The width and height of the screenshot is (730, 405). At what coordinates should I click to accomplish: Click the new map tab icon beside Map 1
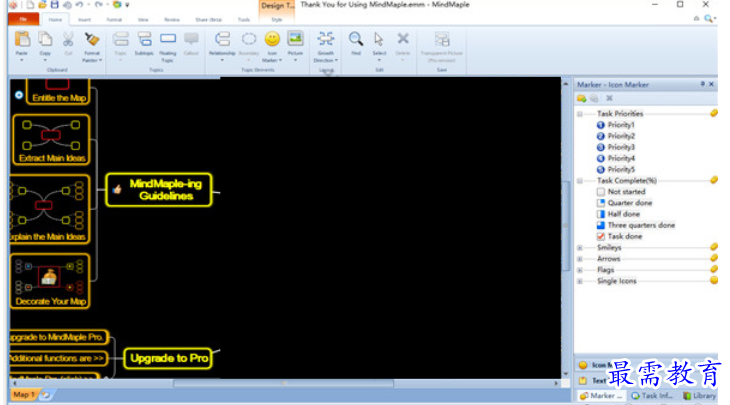[46, 395]
